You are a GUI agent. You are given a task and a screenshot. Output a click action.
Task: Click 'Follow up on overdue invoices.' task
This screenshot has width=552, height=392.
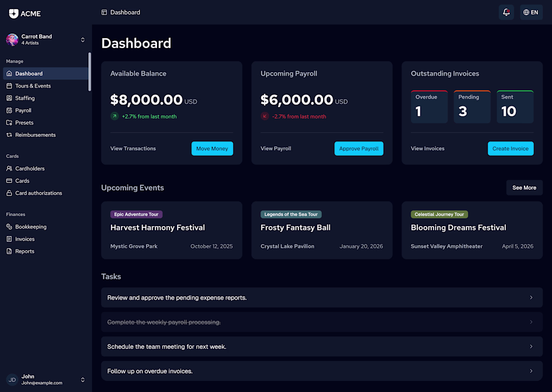[150, 371]
